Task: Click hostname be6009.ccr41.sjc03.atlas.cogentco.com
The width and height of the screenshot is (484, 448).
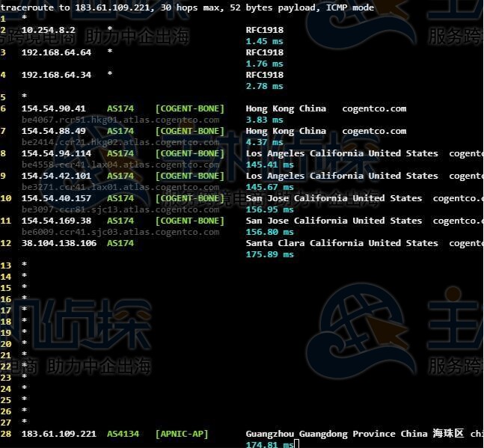Action: [120, 232]
